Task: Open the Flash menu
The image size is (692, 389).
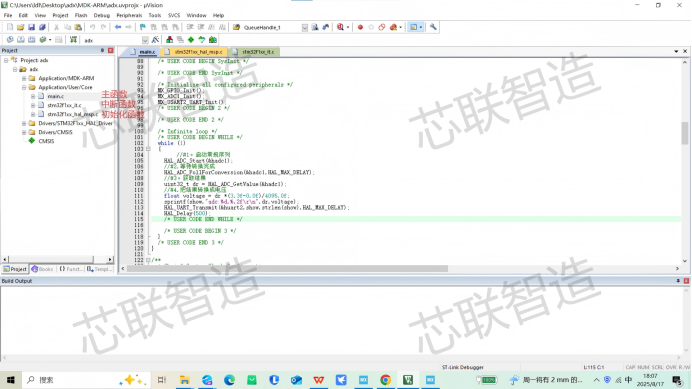Action: (x=81, y=15)
